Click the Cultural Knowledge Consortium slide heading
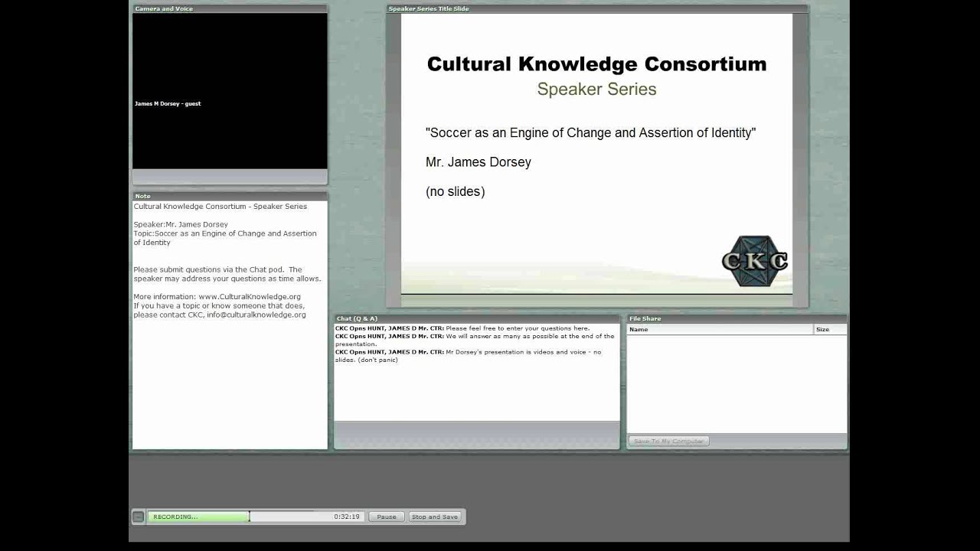The width and height of the screenshot is (980, 551). click(x=596, y=64)
